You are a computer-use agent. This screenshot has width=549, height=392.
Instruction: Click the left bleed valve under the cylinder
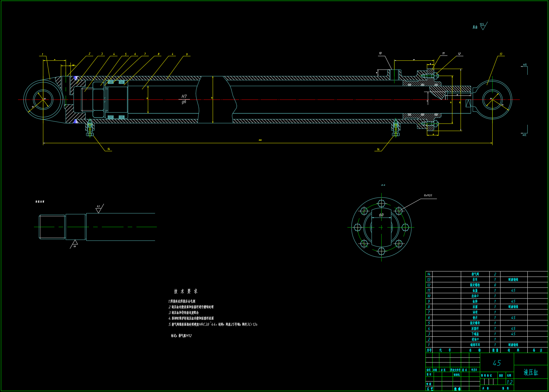90,128
